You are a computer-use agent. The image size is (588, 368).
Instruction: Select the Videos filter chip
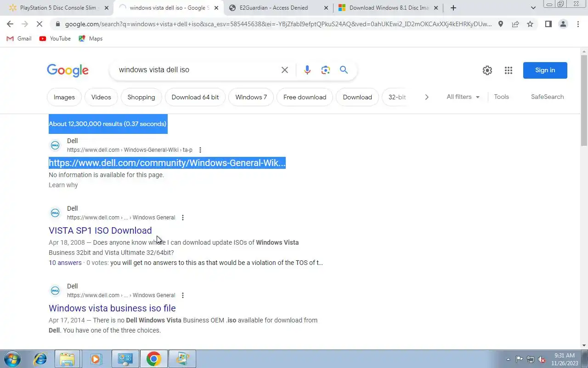coord(101,97)
